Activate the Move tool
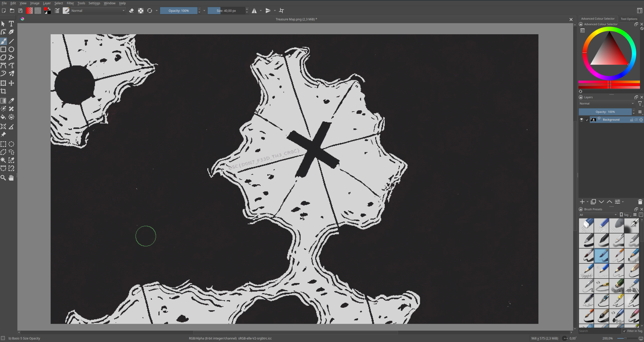The image size is (644, 342). (x=12, y=83)
